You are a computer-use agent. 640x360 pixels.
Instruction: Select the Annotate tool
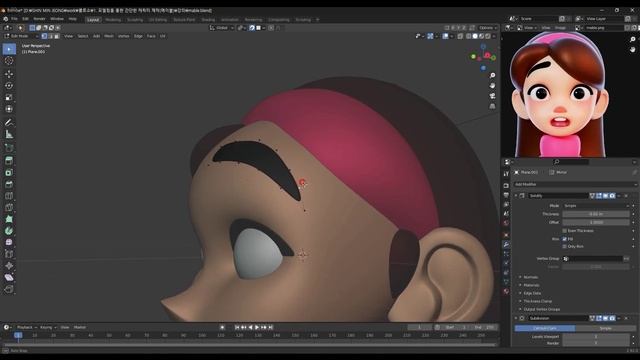9,122
